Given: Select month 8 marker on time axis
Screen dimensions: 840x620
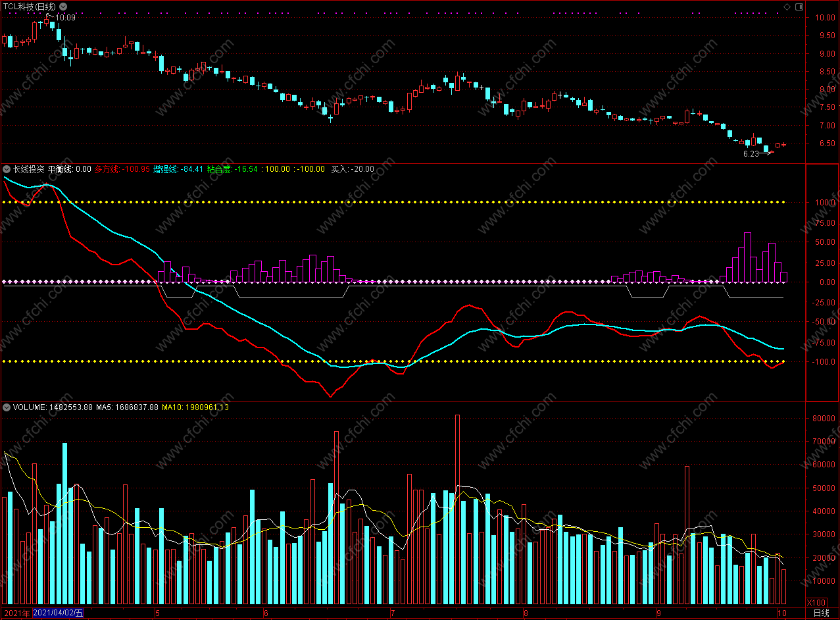Looking at the screenshot, I should [526, 613].
